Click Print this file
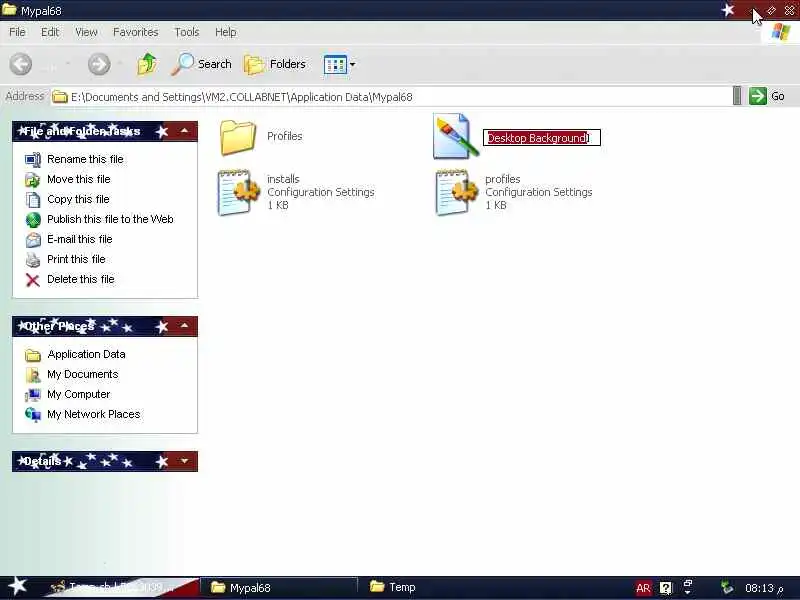This screenshot has height=600, width=800. (x=76, y=259)
